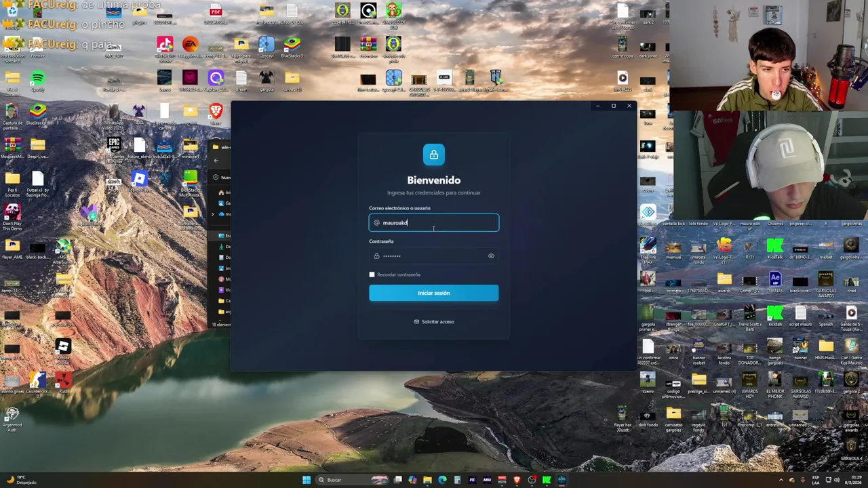Open Brave from the taskbar
868x488 pixels.
(517, 480)
